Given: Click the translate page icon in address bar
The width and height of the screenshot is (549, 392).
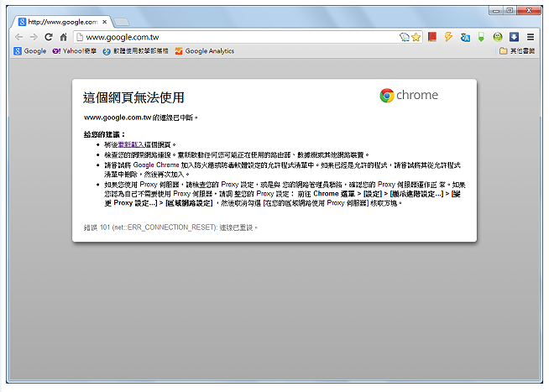Looking at the screenshot, I should tap(405, 37).
